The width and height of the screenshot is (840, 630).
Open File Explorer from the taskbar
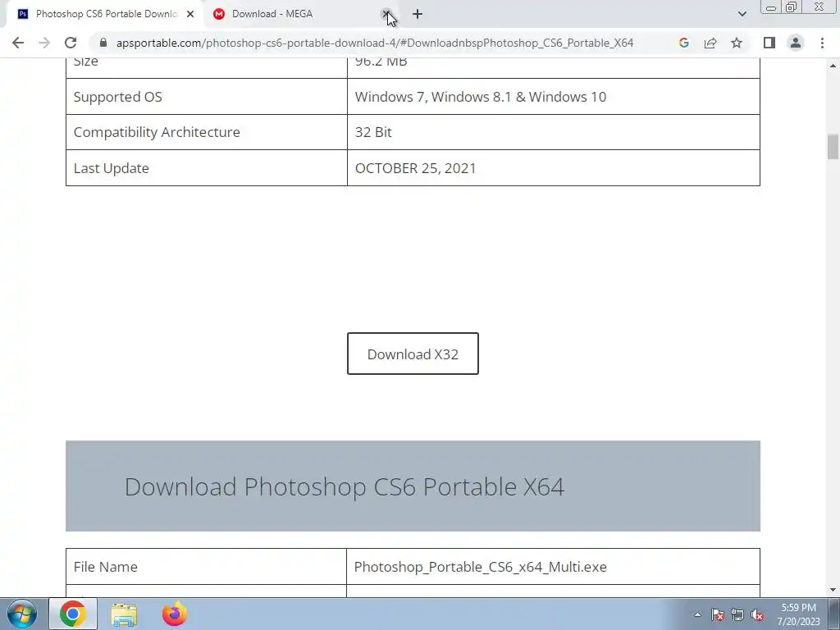coord(124,614)
